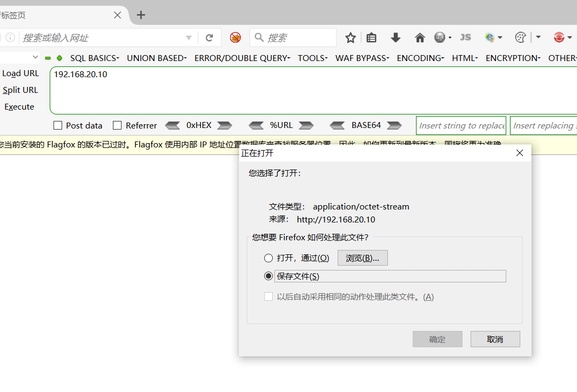Open the UNION BASED menu
The width and height of the screenshot is (577, 392).
click(x=157, y=58)
